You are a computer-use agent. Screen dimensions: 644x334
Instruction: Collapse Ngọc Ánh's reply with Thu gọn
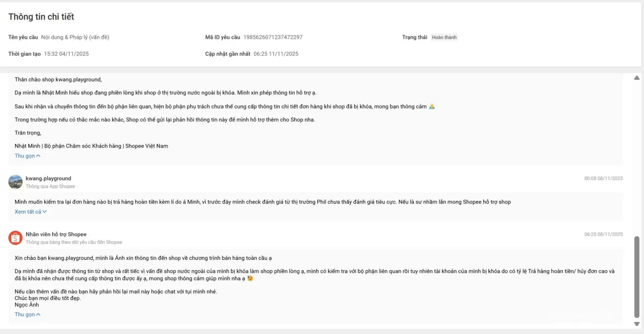pos(27,314)
